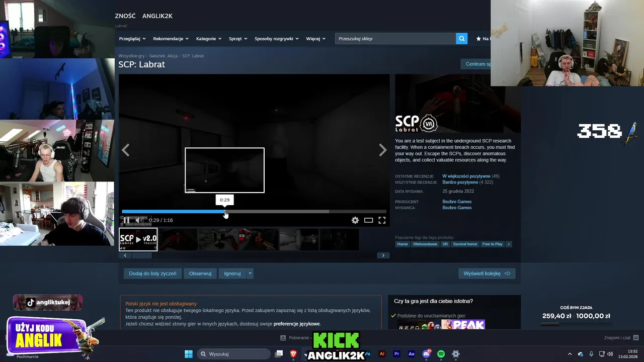Open all reviews Bardzo pozytywne link
This screenshot has height=362, width=644.
pos(460,183)
